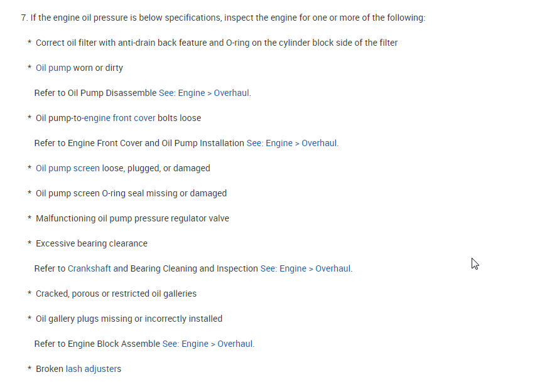Click the 'bolts loose' text
This screenshot has width=557, height=392.
(180, 118)
